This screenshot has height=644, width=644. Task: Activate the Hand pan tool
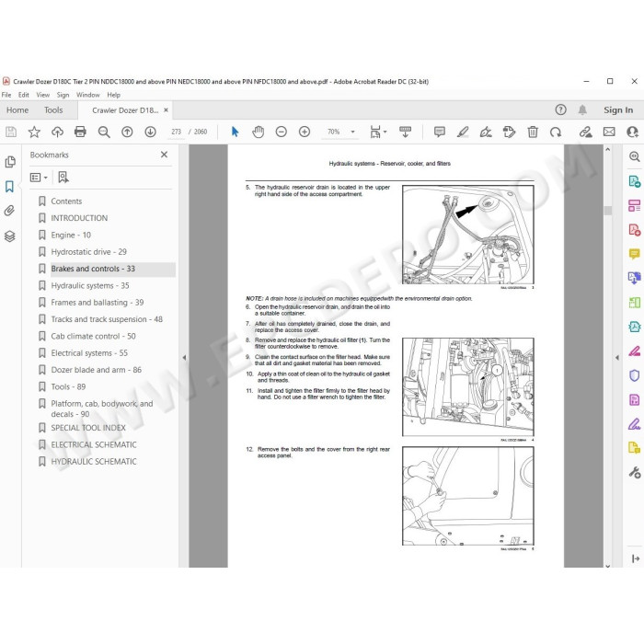pyautogui.click(x=258, y=132)
